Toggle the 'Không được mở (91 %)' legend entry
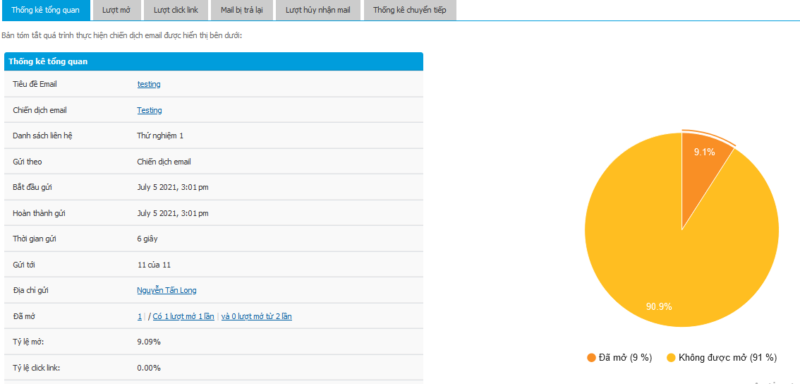Image resolution: width=800 pixels, height=384 pixels. pos(722,357)
